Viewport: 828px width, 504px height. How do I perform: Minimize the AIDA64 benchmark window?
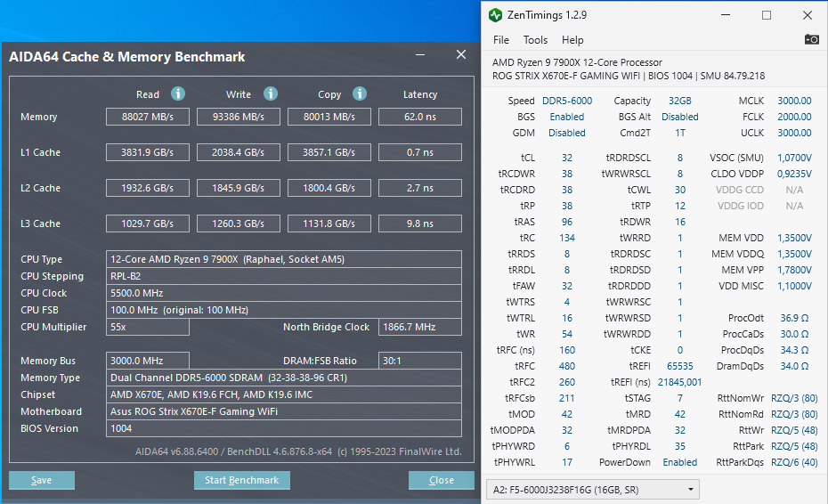(x=420, y=54)
